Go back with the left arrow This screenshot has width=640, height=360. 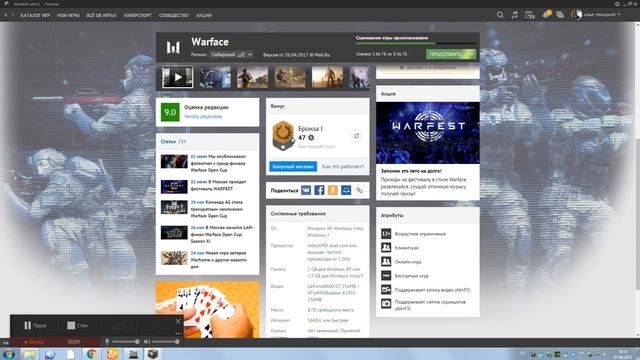[x=6, y=15]
